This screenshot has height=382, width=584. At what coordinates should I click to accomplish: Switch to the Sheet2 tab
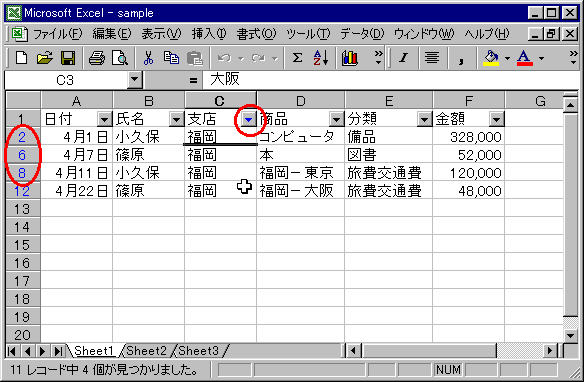(x=146, y=351)
